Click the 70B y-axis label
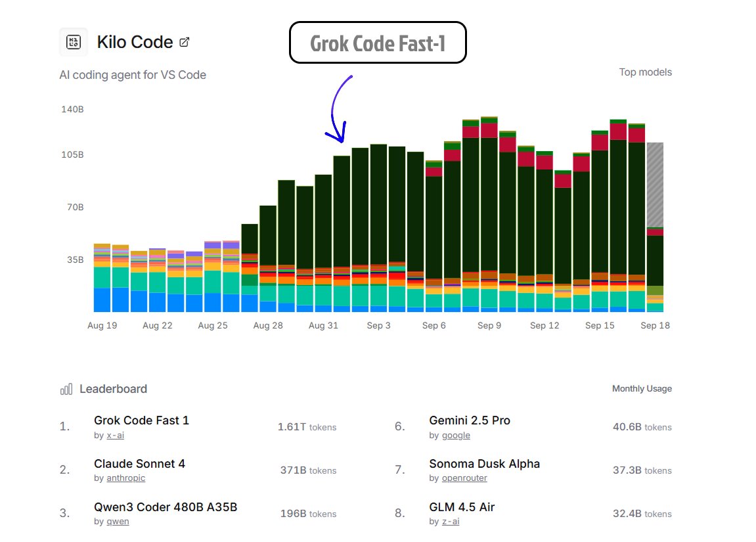Image resolution: width=756 pixels, height=542 pixels. pyautogui.click(x=76, y=208)
